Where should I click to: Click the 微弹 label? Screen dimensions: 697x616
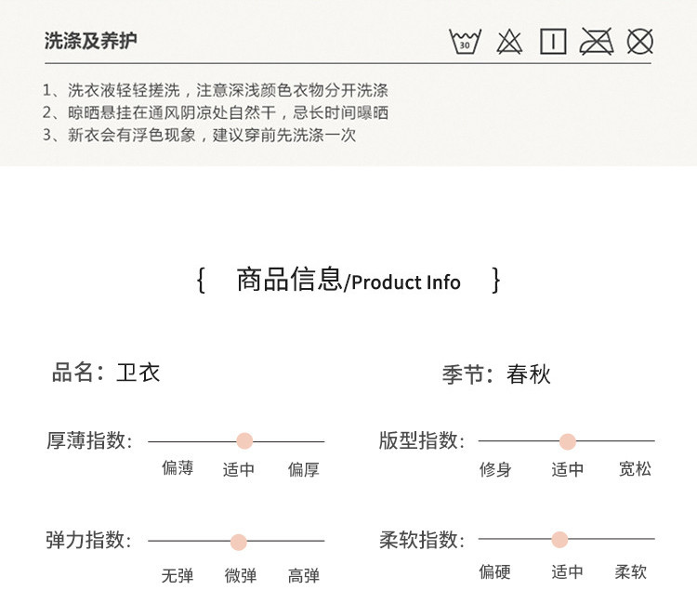241,575
